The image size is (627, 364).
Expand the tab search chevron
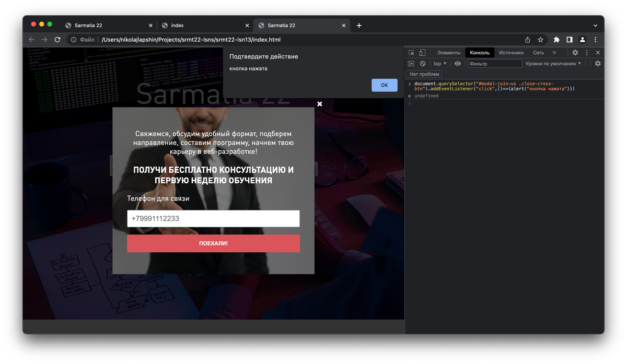pos(595,25)
